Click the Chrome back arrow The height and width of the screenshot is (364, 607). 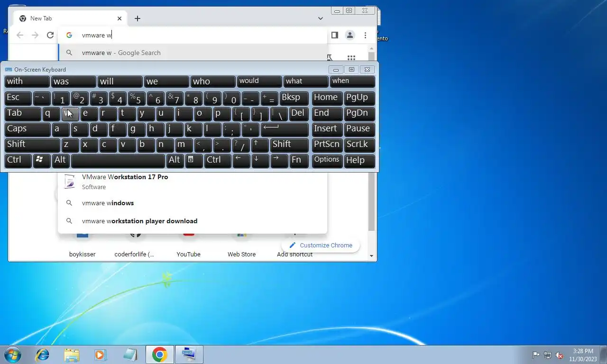tap(20, 35)
